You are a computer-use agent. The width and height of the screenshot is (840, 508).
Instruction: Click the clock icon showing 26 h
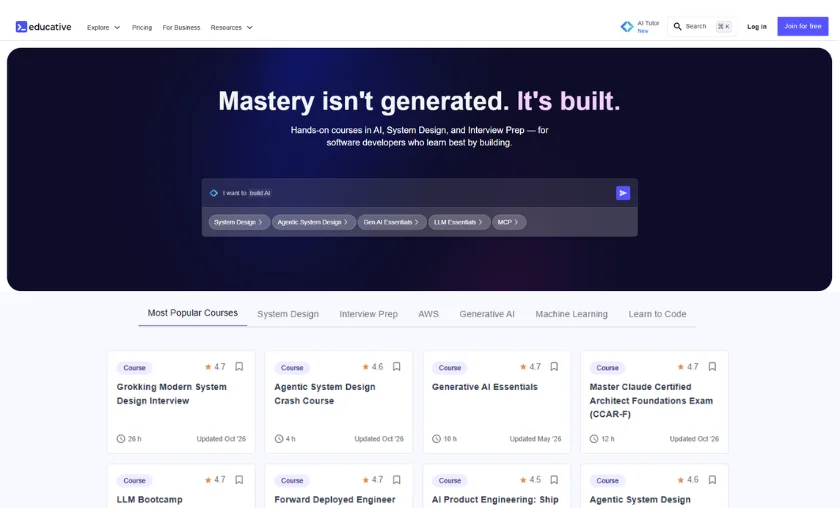121,438
